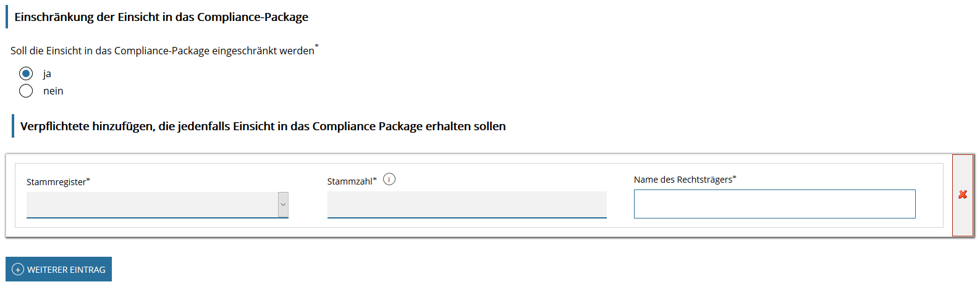This screenshot has height=287, width=980.
Task: Click the Einschränkung der Einsicht section heading
Action: pos(161,17)
